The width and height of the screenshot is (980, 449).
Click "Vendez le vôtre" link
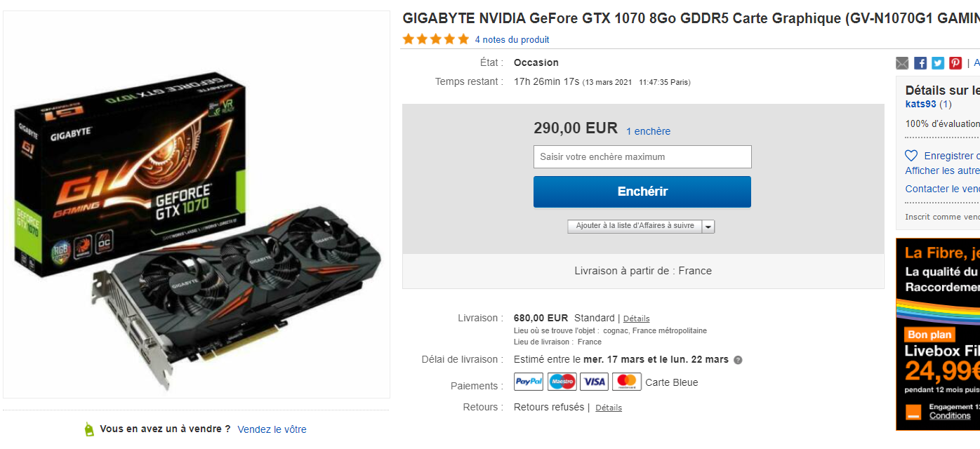click(272, 429)
